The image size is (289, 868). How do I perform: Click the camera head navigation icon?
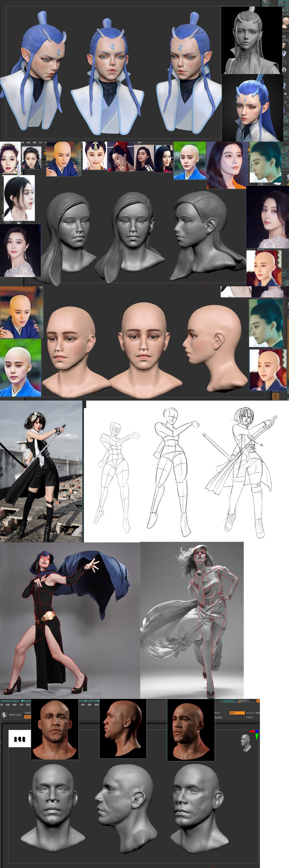(x=246, y=743)
